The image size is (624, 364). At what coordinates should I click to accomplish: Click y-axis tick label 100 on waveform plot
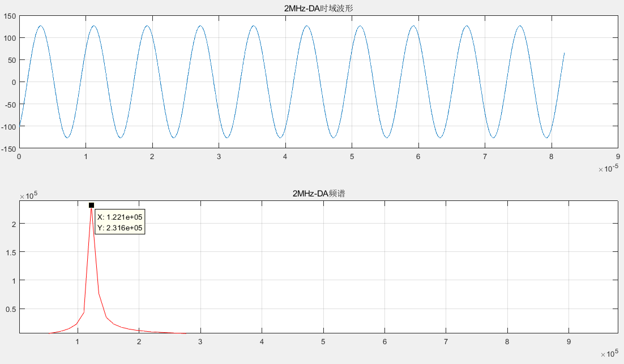(10, 38)
